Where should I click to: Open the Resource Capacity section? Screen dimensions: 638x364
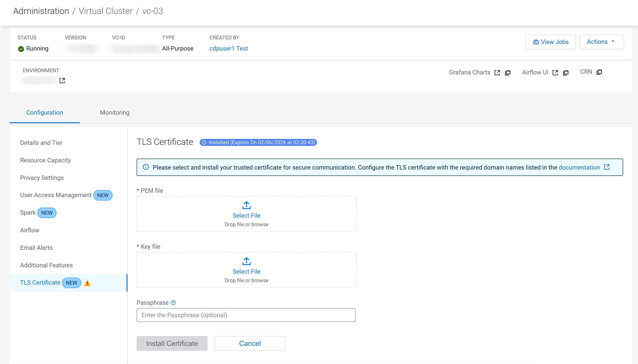[x=46, y=160]
